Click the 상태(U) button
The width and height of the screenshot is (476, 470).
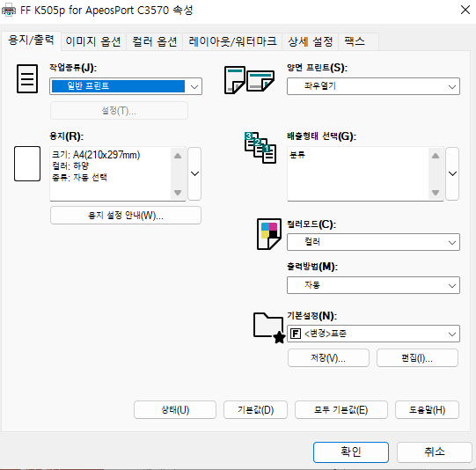click(x=175, y=409)
